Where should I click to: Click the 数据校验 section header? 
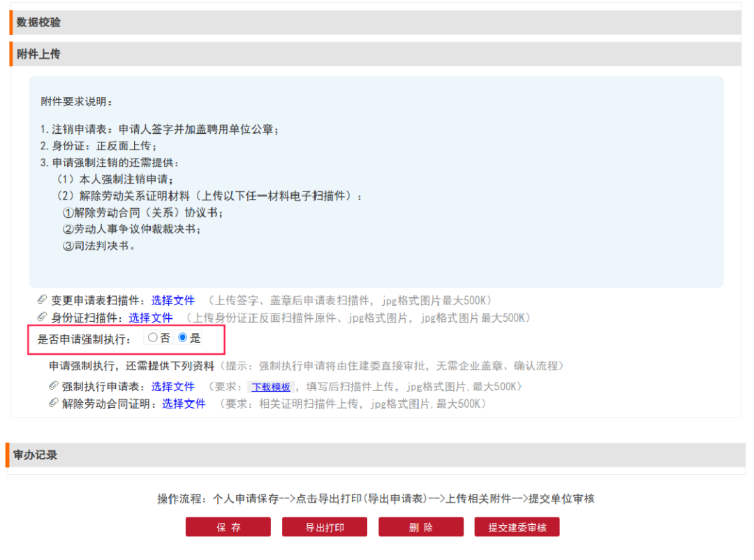375,22
